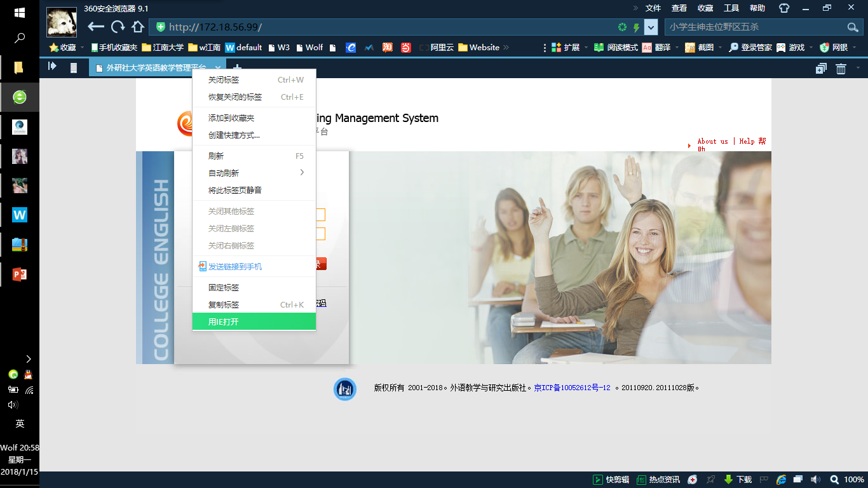This screenshot has height=488, width=868.
Task: Expand the address bar dropdown arrow
Action: coord(651,27)
